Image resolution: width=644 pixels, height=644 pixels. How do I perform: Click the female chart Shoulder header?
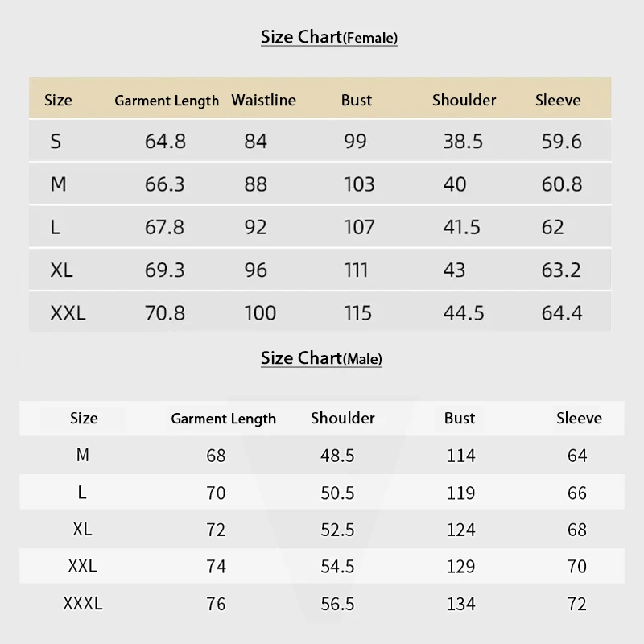(x=464, y=100)
